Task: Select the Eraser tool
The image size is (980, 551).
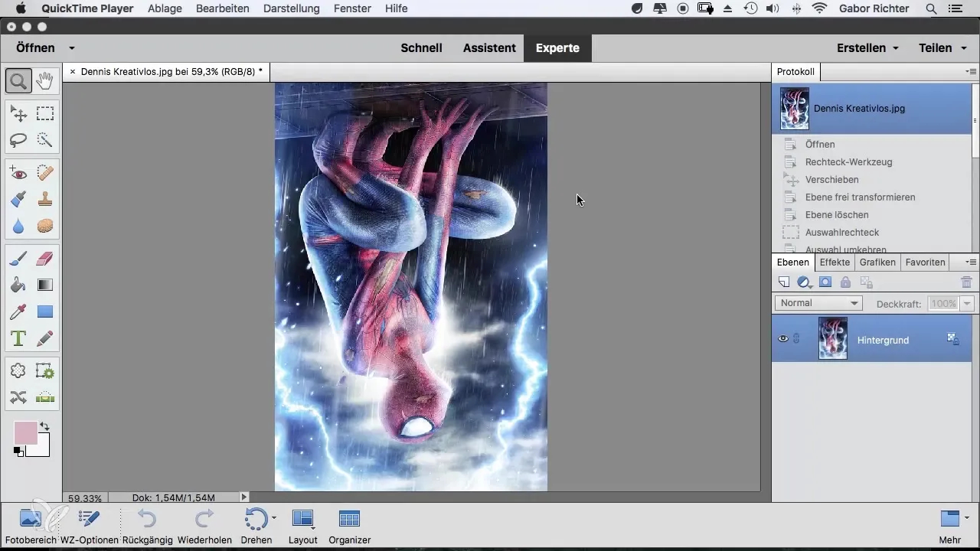Action: point(45,259)
